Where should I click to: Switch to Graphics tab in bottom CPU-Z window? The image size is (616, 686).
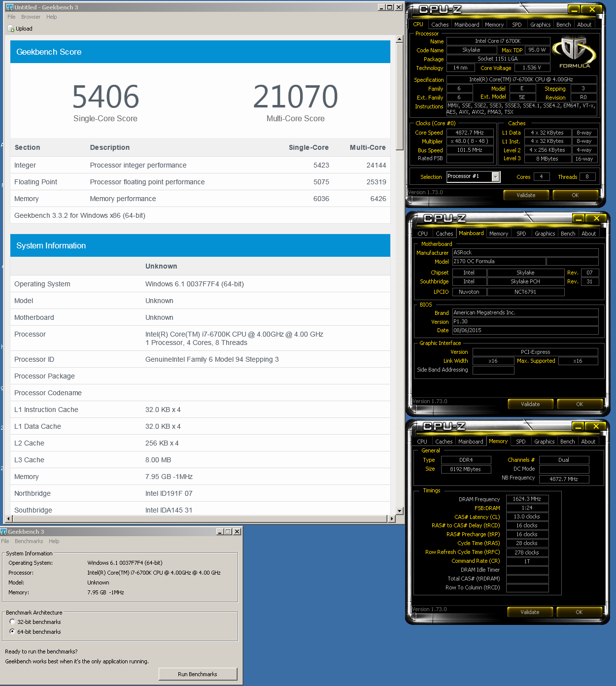coord(545,442)
